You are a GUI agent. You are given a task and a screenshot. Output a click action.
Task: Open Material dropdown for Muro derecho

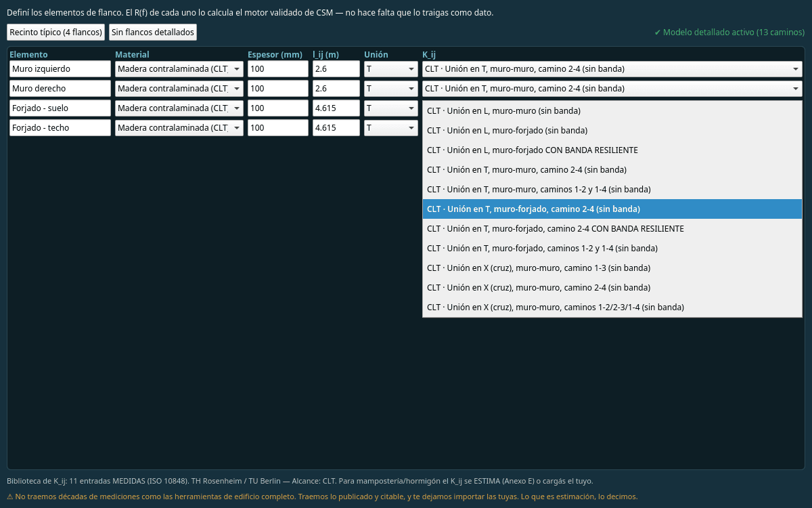tap(179, 89)
